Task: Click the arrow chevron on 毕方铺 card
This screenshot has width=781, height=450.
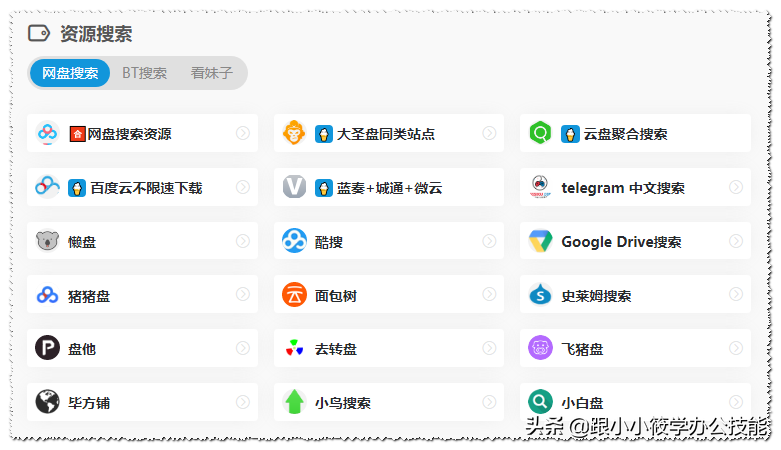Action: tap(243, 402)
